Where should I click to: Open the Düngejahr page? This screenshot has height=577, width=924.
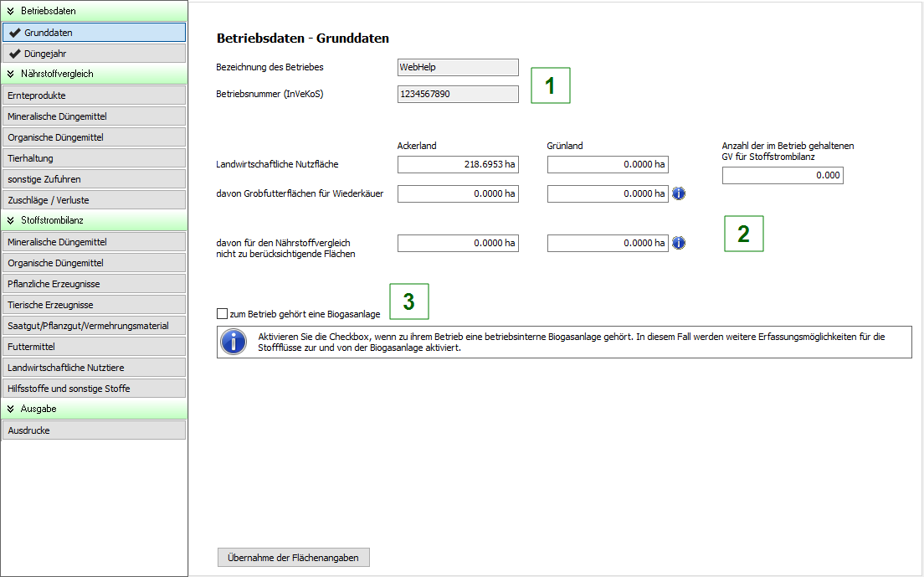tap(94, 54)
